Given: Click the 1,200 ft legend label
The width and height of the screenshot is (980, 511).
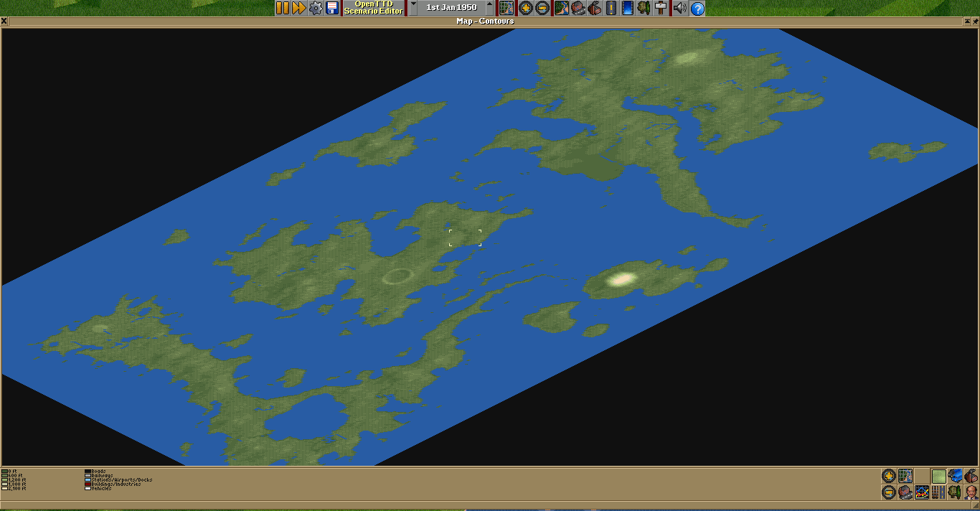Looking at the screenshot, I should pyautogui.click(x=17, y=480).
